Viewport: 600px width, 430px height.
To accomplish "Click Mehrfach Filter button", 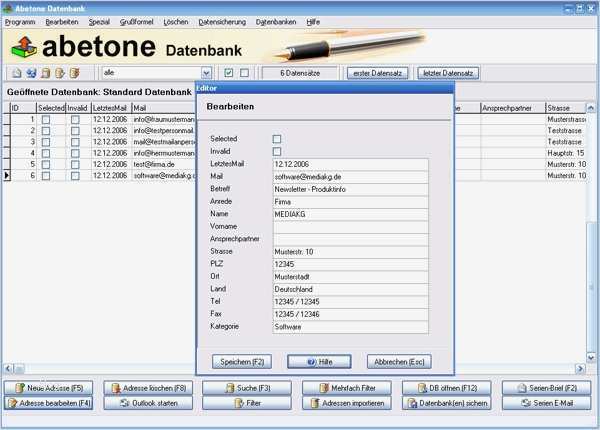I will [x=347, y=388].
